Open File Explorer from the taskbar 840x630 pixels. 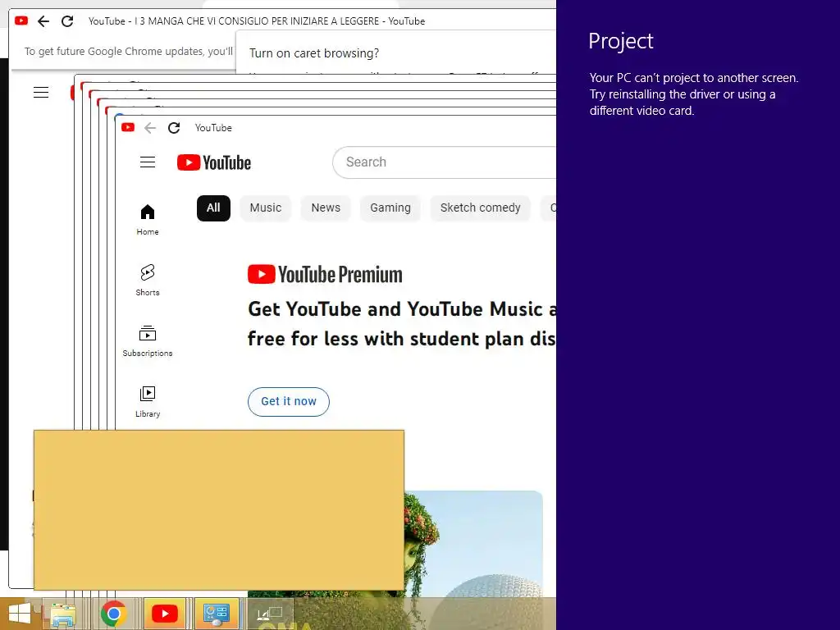click(62, 614)
